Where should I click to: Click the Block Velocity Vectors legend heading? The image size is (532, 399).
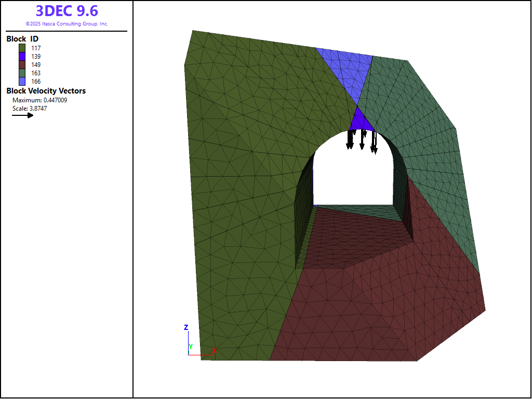46,91
